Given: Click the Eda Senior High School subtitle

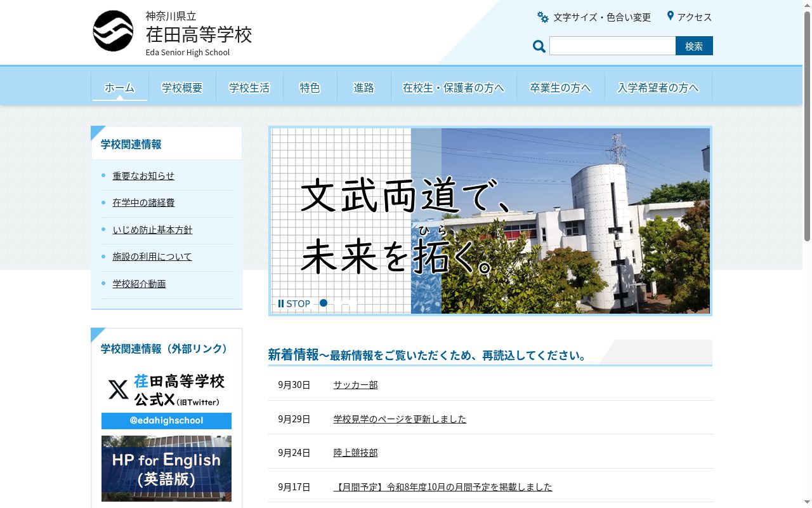Looking at the screenshot, I should pos(188,53).
